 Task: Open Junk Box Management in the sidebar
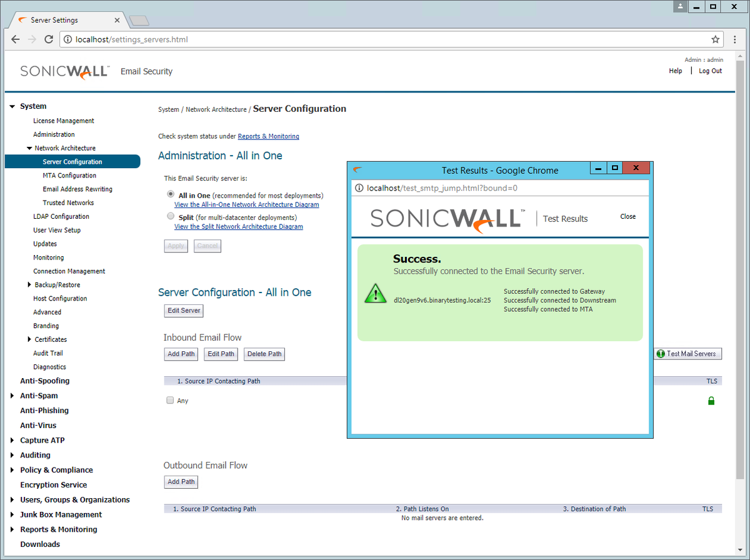61,514
